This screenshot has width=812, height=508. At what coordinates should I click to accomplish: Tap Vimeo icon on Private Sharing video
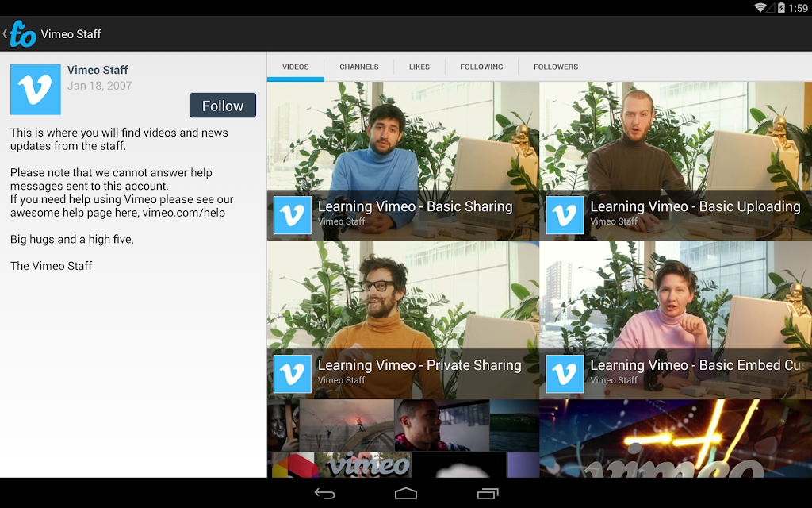tap(293, 374)
